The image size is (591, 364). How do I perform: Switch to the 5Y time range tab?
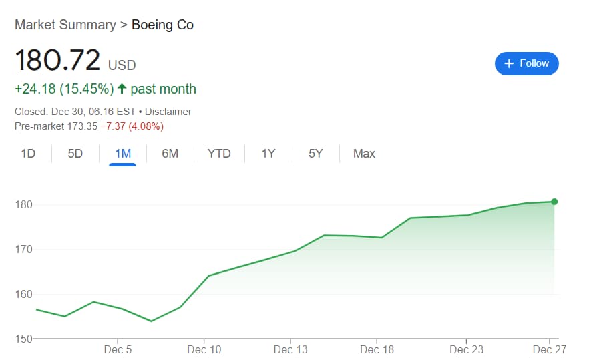coord(315,154)
